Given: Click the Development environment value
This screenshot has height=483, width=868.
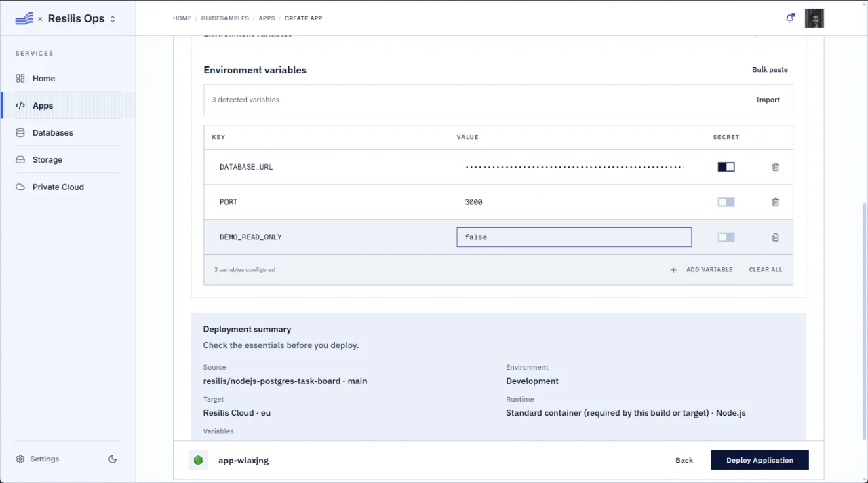Looking at the screenshot, I should click(532, 381).
